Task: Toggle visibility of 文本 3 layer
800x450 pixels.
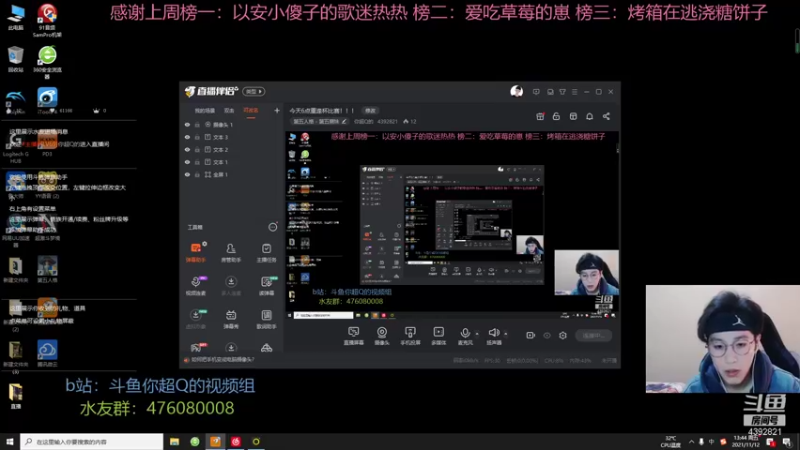Action: click(187, 137)
